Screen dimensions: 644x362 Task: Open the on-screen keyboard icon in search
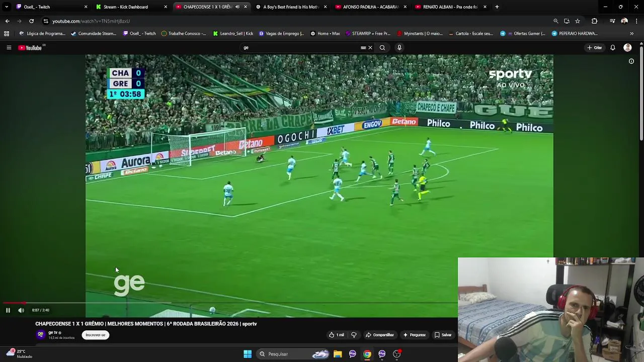click(x=363, y=48)
